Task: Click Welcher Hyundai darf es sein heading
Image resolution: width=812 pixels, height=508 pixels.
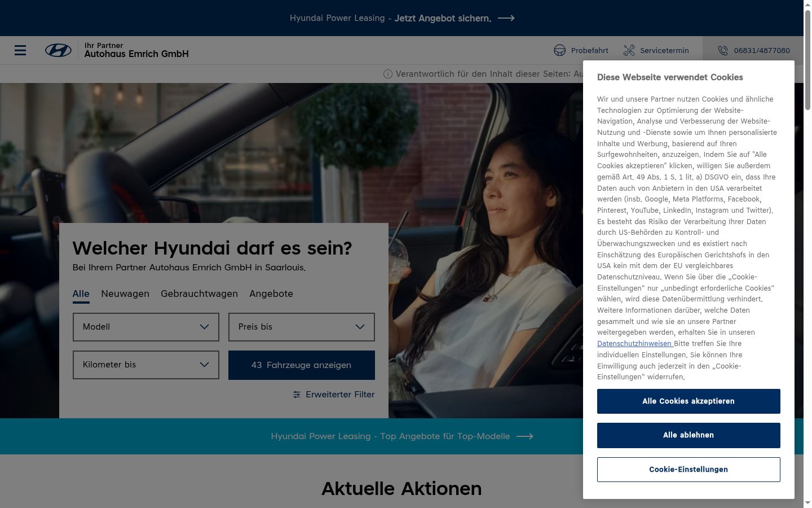Action: [x=212, y=248]
